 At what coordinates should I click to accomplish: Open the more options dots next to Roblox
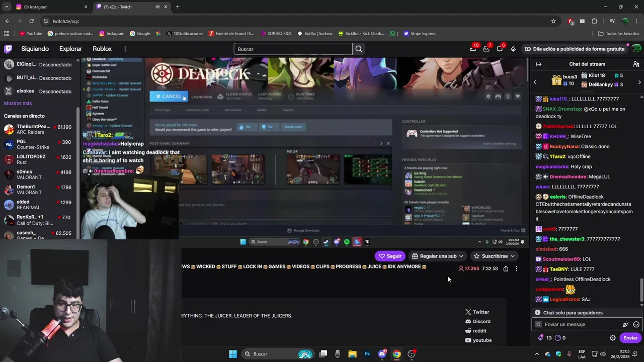[125, 49]
